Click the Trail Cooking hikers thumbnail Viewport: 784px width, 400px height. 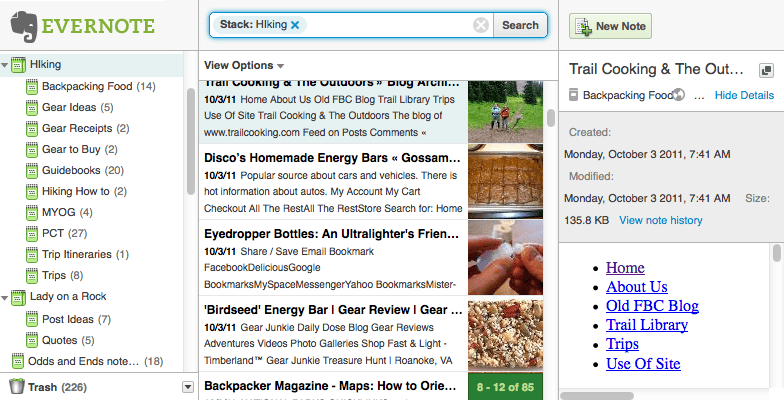506,112
